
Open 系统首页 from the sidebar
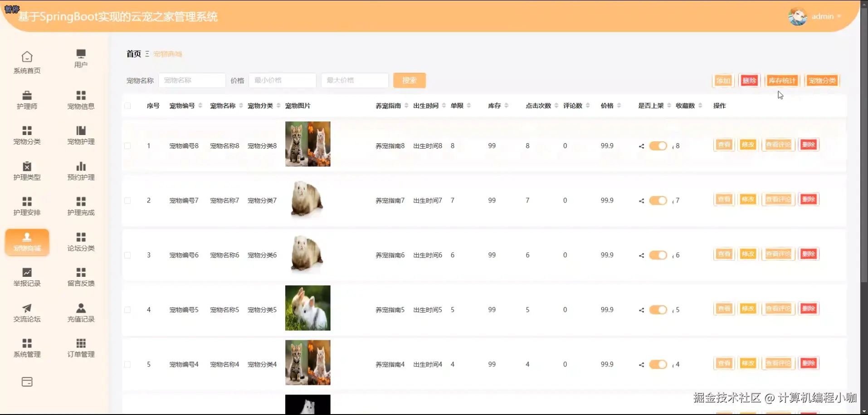(27, 62)
